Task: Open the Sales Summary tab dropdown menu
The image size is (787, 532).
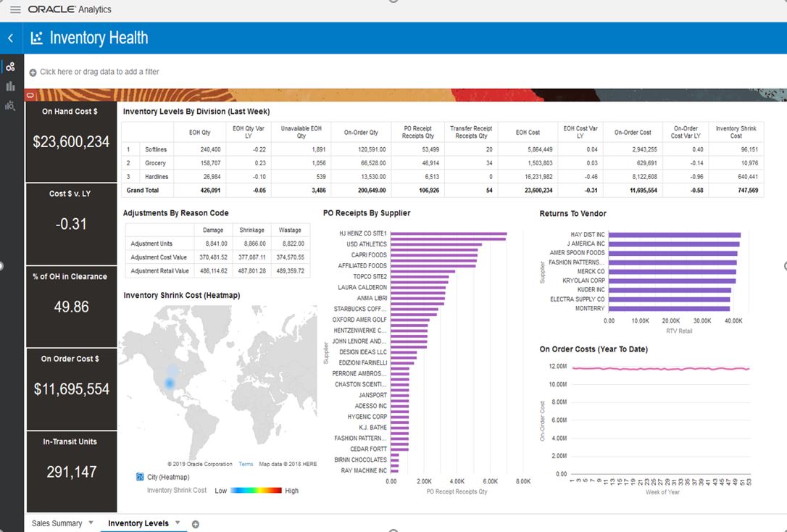Action: coord(91,523)
